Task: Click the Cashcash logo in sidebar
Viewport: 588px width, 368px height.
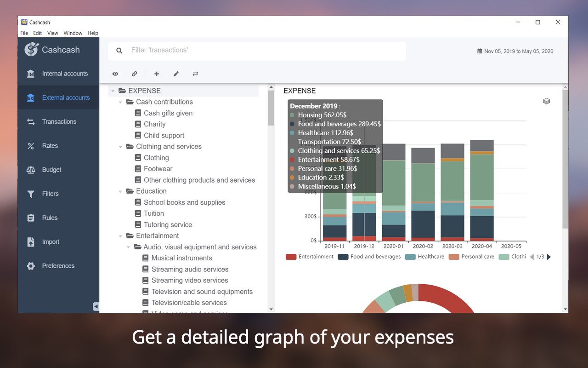Action: (31, 49)
